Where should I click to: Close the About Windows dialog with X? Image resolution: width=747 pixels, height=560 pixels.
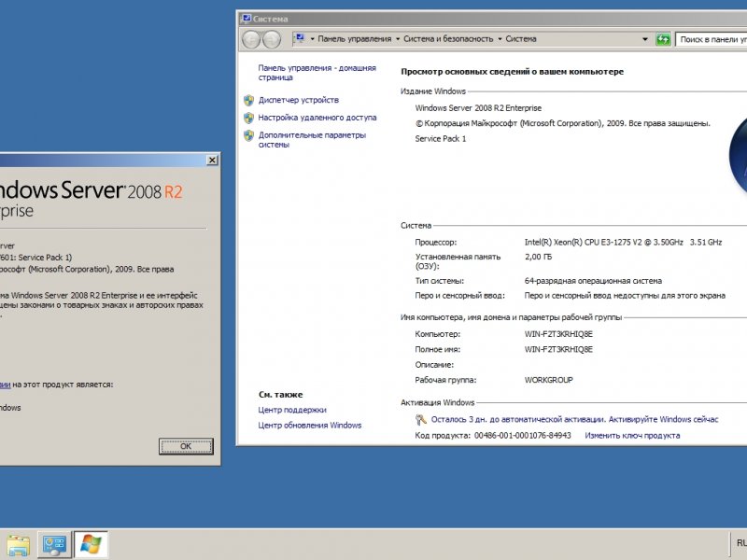tap(213, 160)
